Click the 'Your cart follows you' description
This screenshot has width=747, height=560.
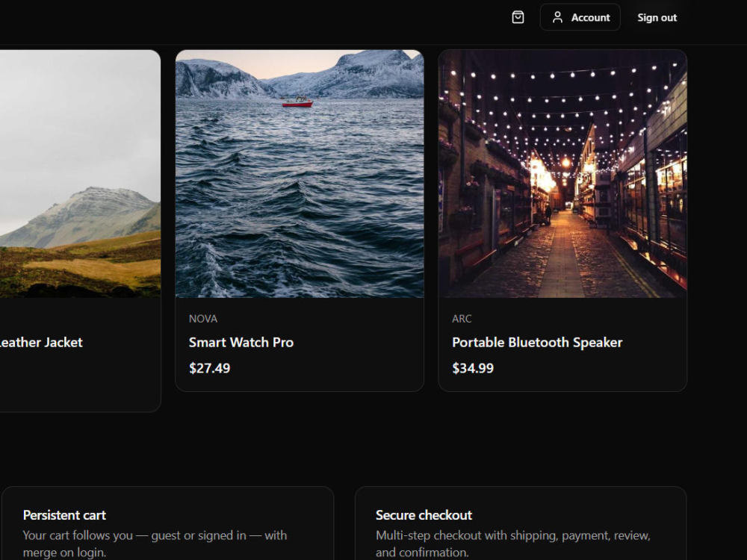[155, 544]
